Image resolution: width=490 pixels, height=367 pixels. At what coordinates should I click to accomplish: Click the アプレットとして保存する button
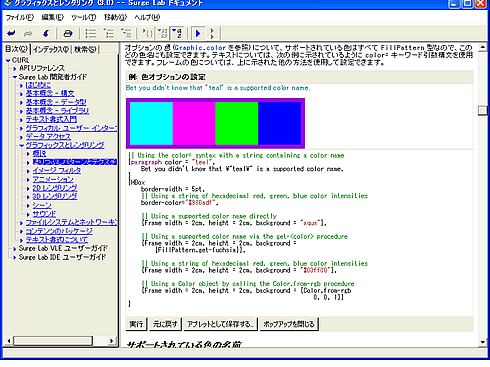click(221, 324)
